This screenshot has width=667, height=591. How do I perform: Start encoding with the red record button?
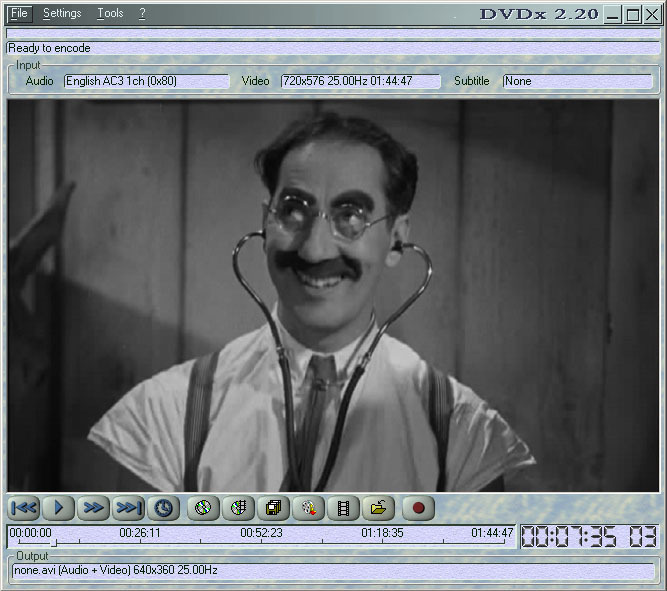pos(419,507)
